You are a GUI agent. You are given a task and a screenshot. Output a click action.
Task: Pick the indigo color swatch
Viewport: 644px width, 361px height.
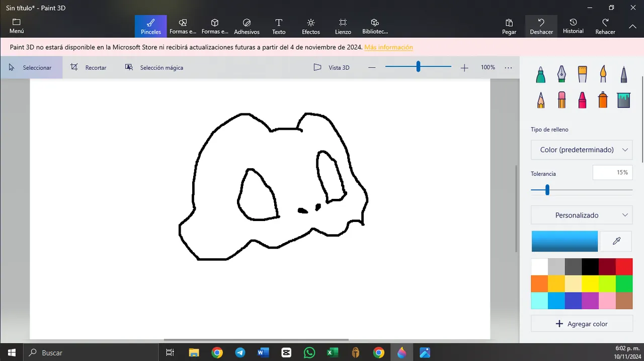tap(573, 301)
